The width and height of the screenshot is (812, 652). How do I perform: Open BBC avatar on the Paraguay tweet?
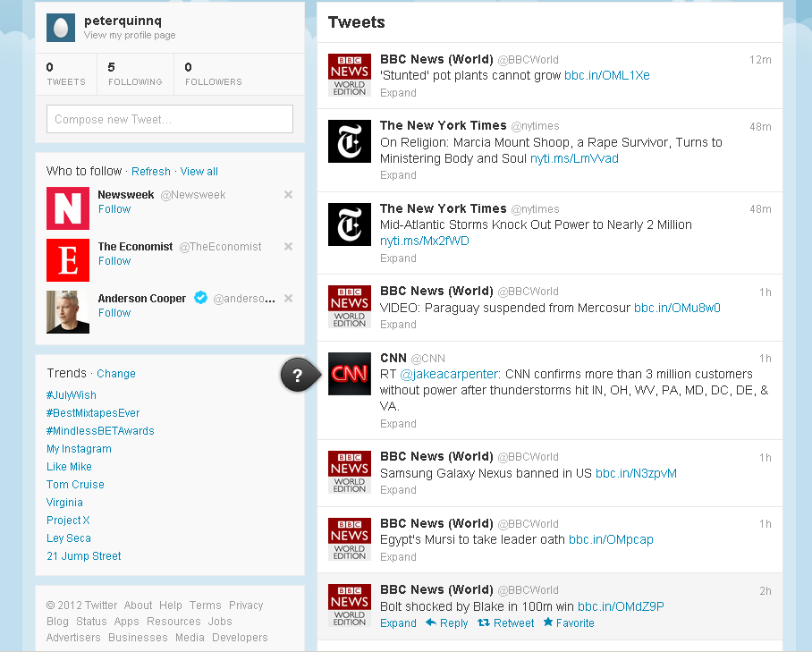coord(350,307)
